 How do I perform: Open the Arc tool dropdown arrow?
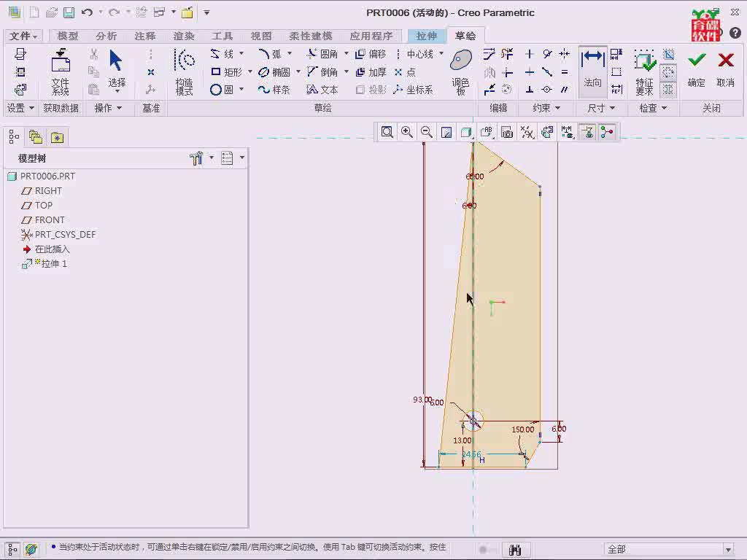tap(289, 53)
